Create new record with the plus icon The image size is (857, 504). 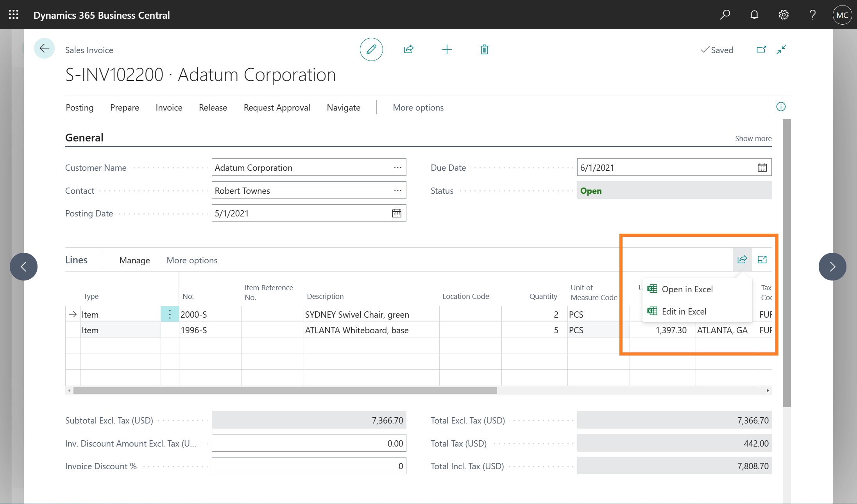[x=447, y=49]
